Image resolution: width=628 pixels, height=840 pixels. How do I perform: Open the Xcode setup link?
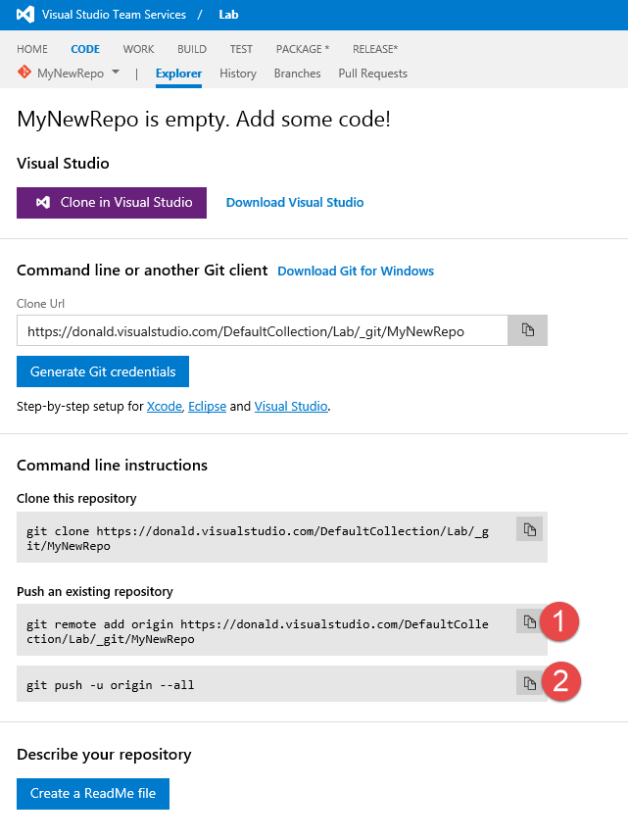click(x=165, y=407)
